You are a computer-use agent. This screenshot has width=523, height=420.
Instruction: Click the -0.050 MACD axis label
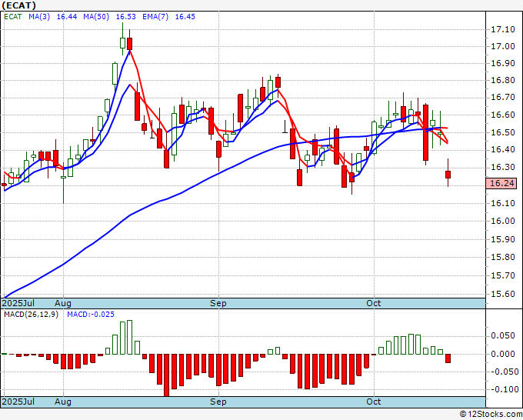pos(503,372)
